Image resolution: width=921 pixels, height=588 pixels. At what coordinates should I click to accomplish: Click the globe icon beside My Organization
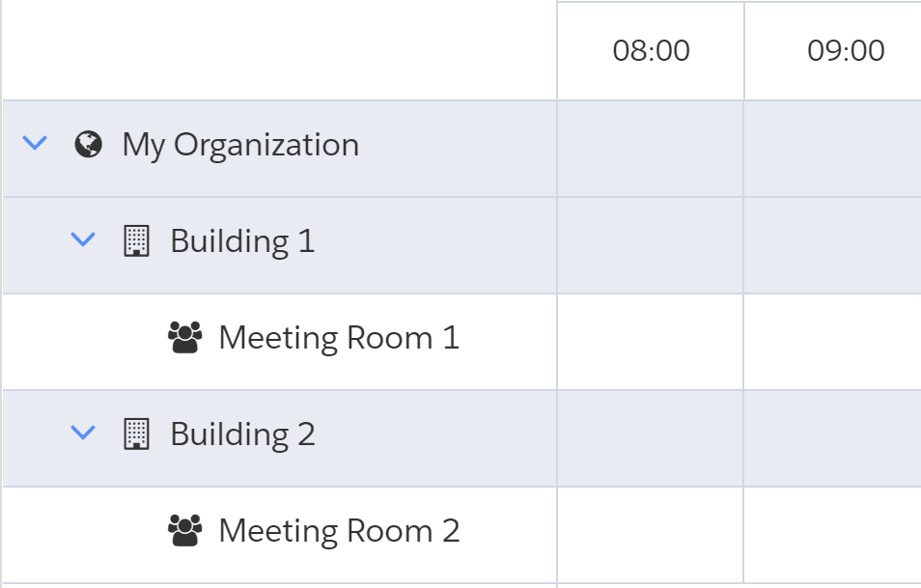click(x=88, y=145)
